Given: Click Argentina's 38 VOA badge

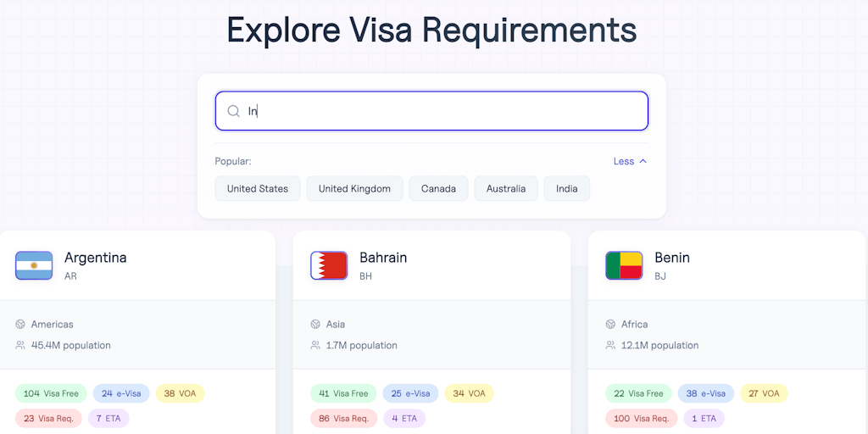Looking at the screenshot, I should click(180, 393).
